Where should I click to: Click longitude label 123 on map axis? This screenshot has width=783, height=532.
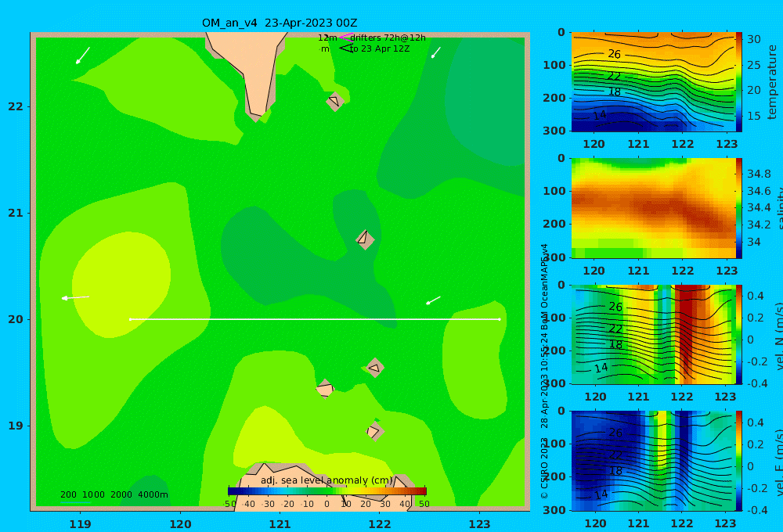(x=479, y=524)
